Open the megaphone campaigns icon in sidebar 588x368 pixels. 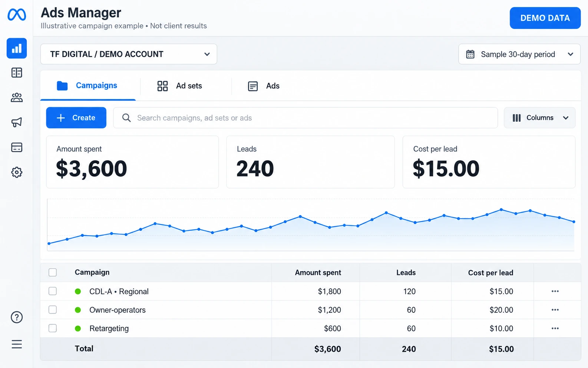click(x=17, y=122)
